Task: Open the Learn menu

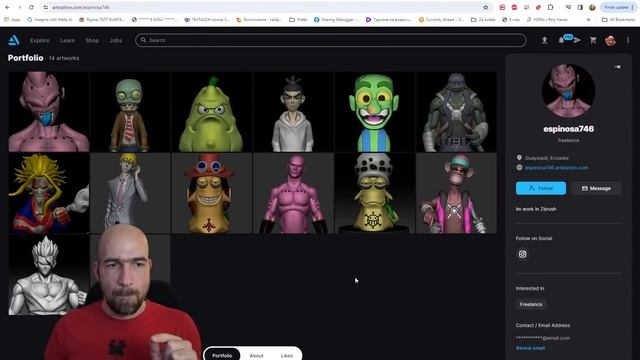Action: pos(67,40)
